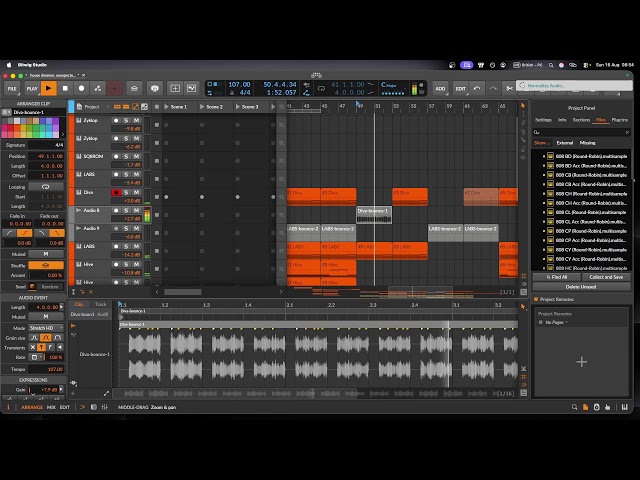The image size is (640, 480).
Task: Toggle the global groove shuffle button
Action: pyautogui.click(x=134, y=88)
